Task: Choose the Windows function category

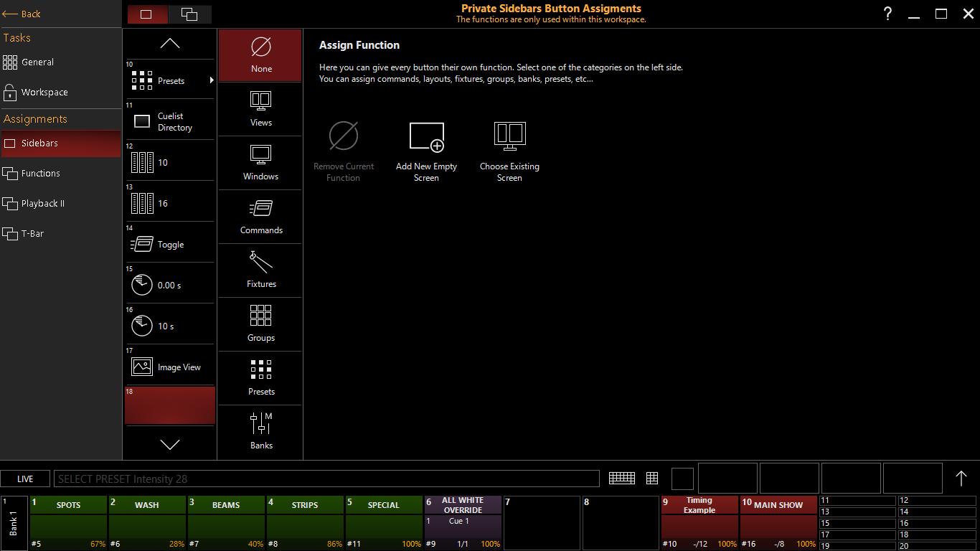Action: (260, 163)
